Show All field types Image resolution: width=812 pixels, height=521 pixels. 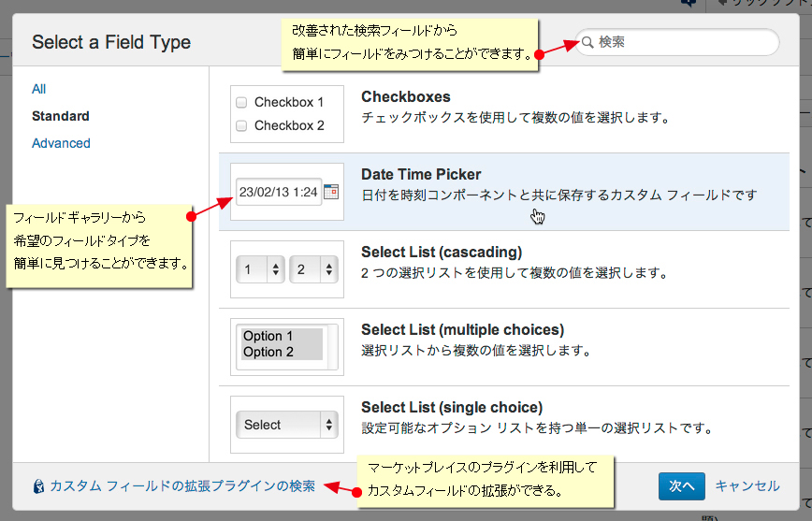[x=38, y=89]
